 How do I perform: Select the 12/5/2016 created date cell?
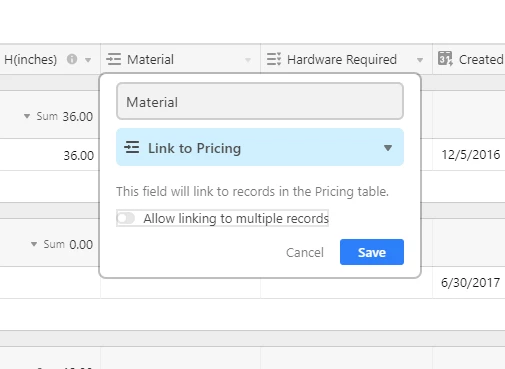click(x=469, y=155)
